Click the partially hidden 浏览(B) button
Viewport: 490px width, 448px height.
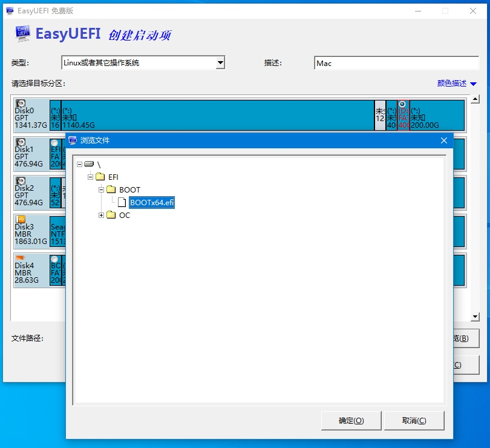[x=466, y=338]
